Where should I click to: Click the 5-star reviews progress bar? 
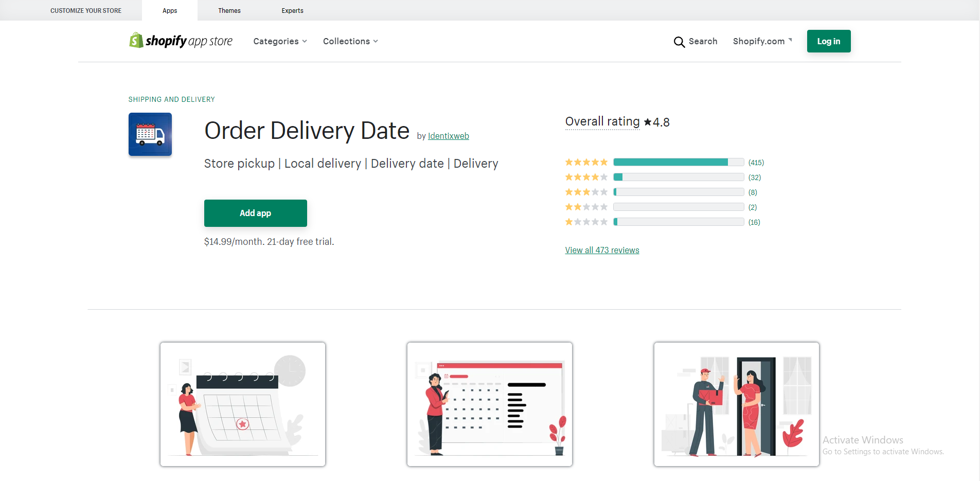678,162
